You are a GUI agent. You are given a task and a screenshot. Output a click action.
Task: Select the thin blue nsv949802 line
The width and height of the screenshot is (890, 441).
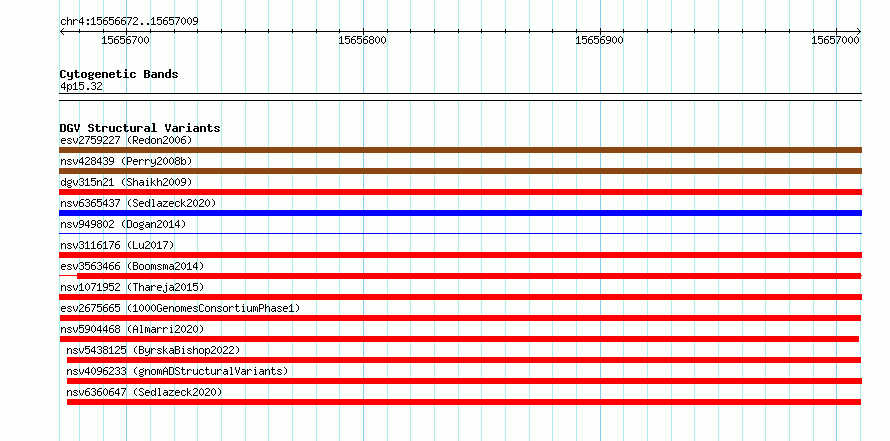click(460, 233)
